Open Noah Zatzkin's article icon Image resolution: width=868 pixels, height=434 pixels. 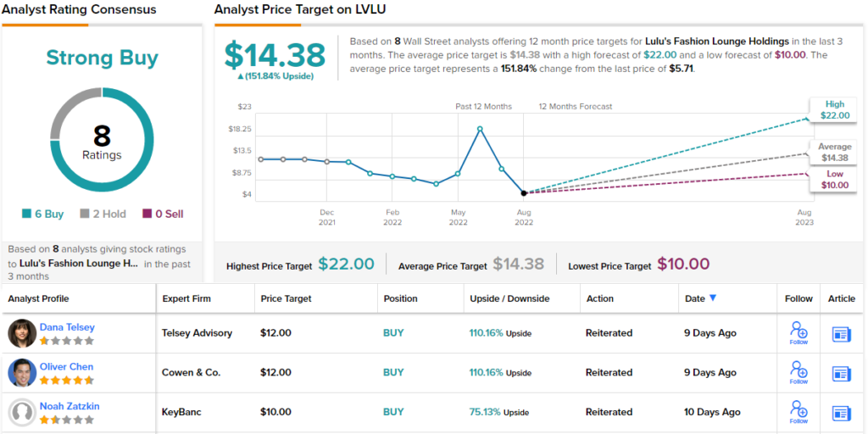pyautogui.click(x=841, y=413)
